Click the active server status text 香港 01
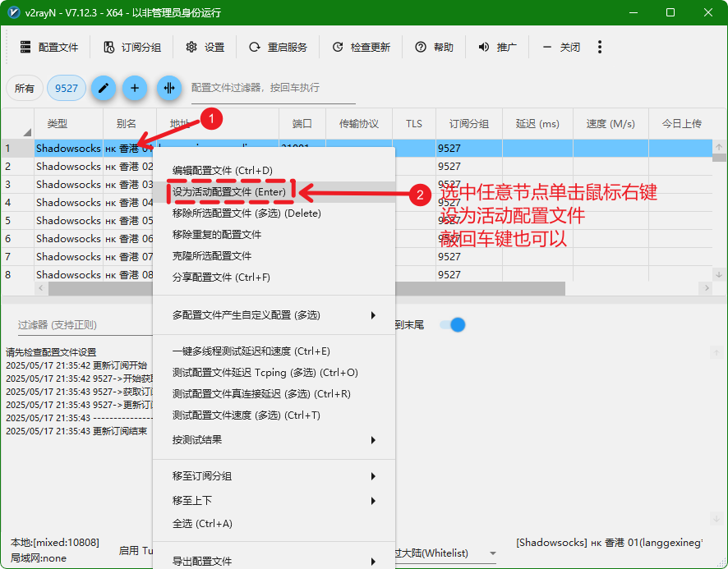The image size is (728, 569). [x=609, y=543]
